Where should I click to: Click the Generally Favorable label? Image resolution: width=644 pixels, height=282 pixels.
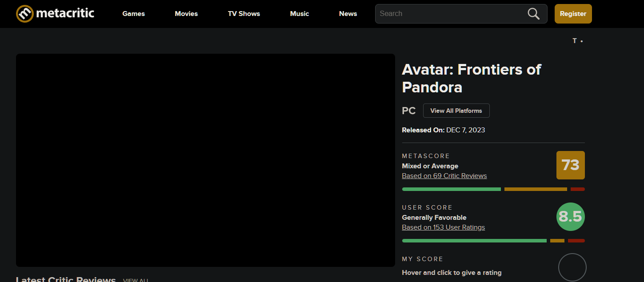(x=434, y=218)
